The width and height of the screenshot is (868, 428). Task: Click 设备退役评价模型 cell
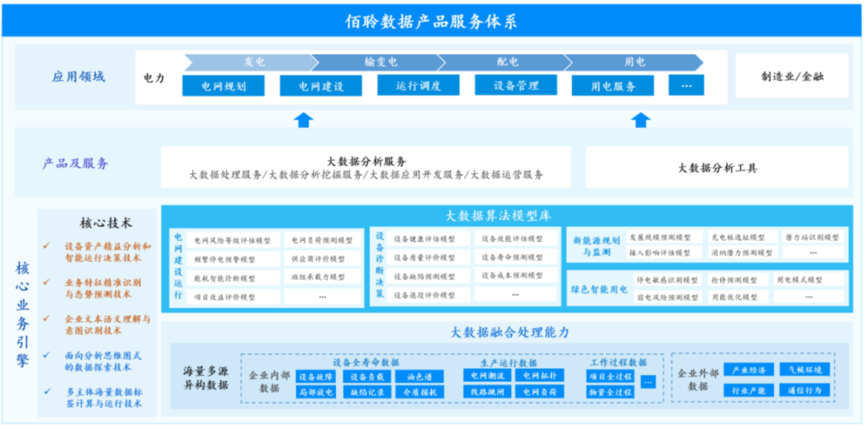tap(428, 295)
